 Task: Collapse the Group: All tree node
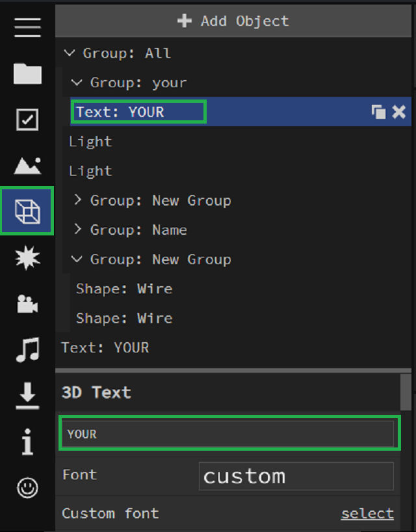point(70,53)
